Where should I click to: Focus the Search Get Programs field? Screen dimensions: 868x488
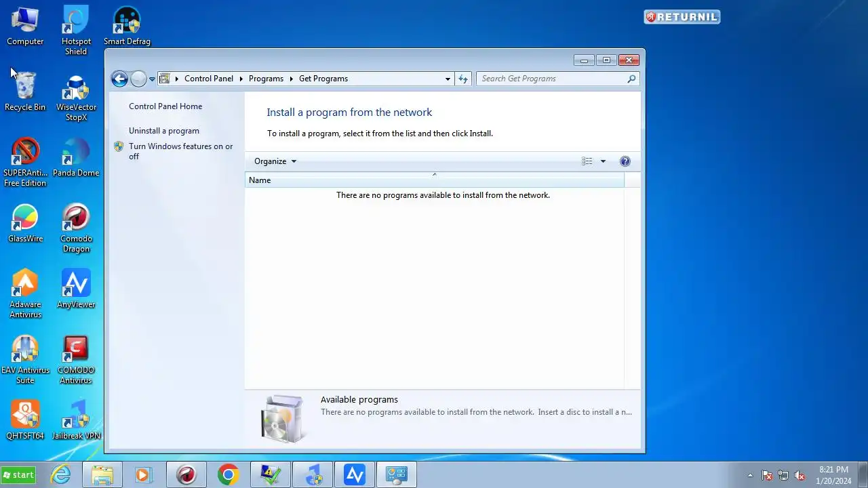[x=551, y=79]
